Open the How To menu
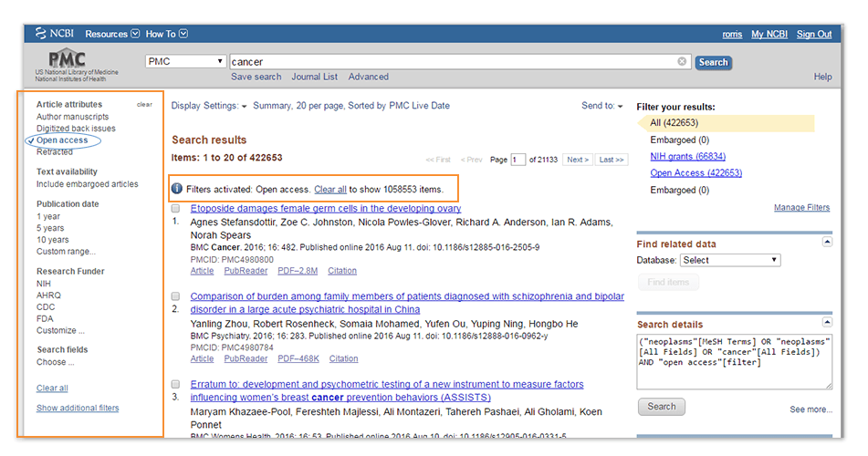Screen dimensions: 868x456 (x=166, y=34)
